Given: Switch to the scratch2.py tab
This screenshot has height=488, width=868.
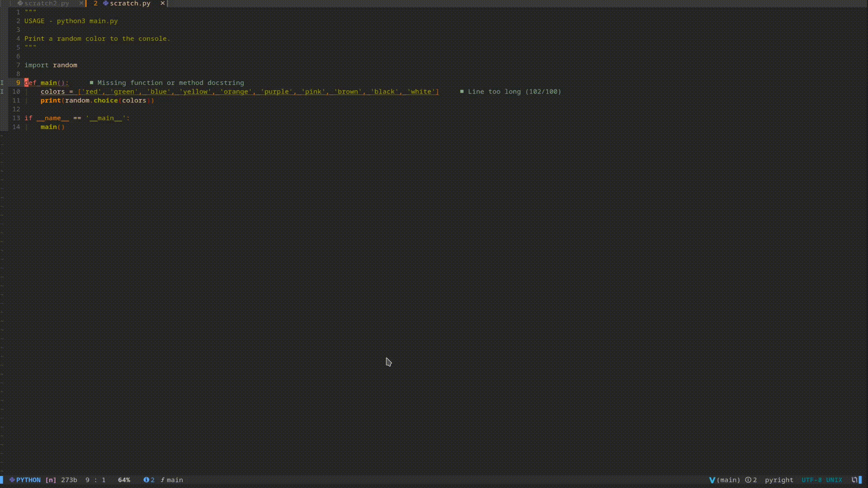Looking at the screenshot, I should click(47, 3).
